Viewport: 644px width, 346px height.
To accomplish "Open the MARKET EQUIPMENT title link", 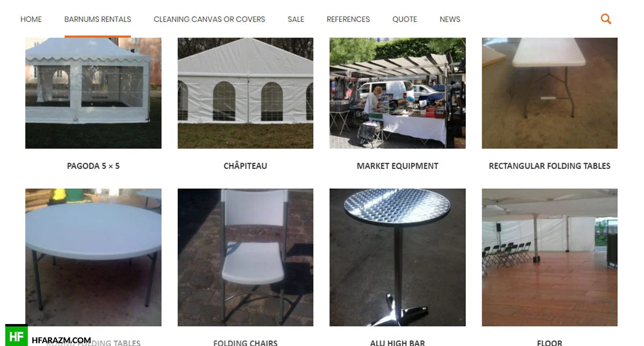I will 398,166.
